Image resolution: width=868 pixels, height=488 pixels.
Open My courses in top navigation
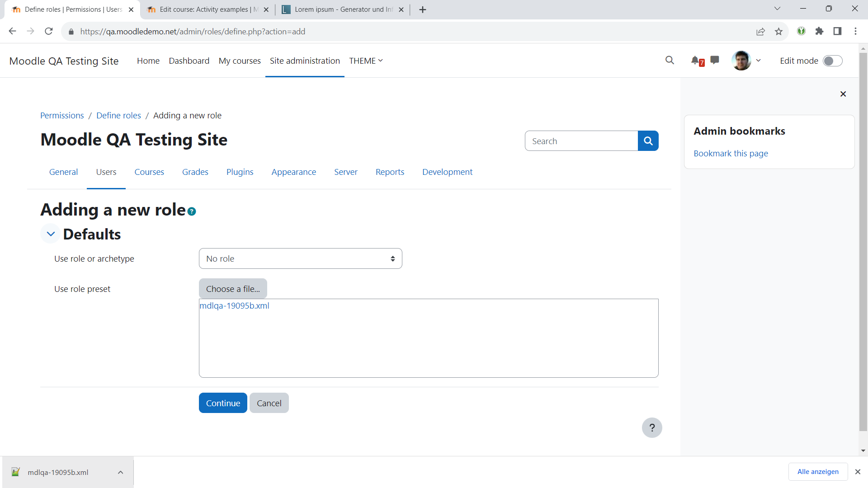[240, 61]
